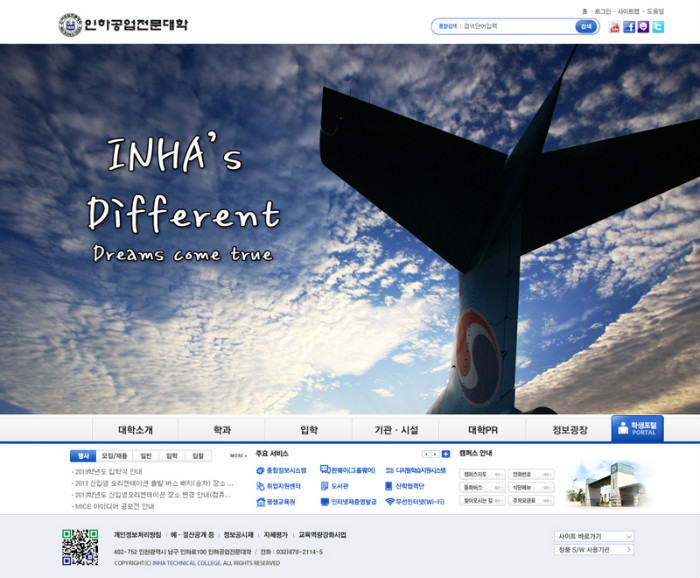Click the 홈 link at top right
Screen dimensions: 700x578
(585, 11)
